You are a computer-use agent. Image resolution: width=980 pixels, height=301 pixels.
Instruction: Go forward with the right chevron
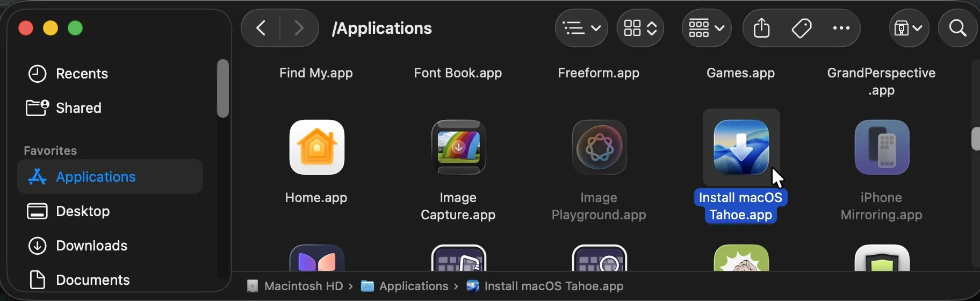pyautogui.click(x=299, y=28)
